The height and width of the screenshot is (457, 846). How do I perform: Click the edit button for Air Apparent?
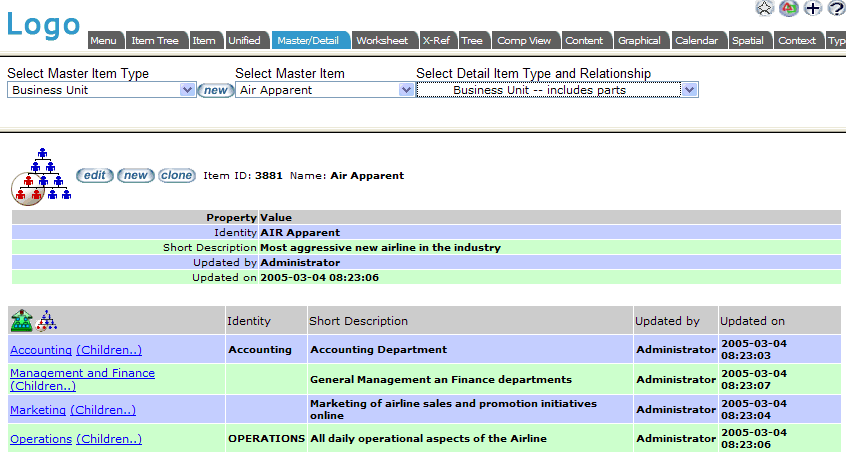tap(94, 175)
